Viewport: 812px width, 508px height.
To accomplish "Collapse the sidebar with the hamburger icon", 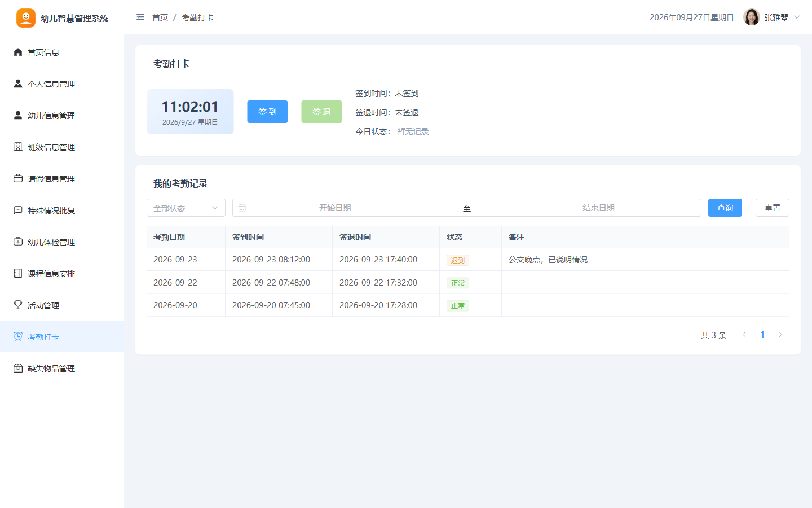I will pyautogui.click(x=140, y=17).
